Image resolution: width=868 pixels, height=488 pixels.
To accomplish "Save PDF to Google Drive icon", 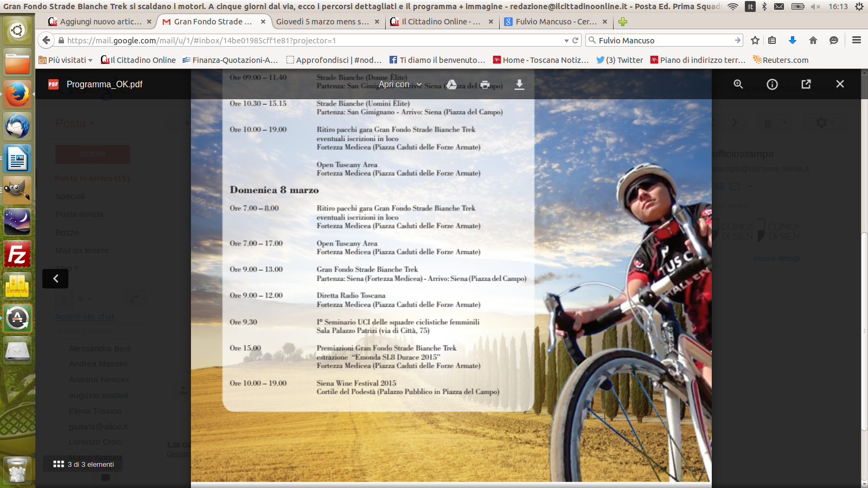I will pyautogui.click(x=451, y=85).
